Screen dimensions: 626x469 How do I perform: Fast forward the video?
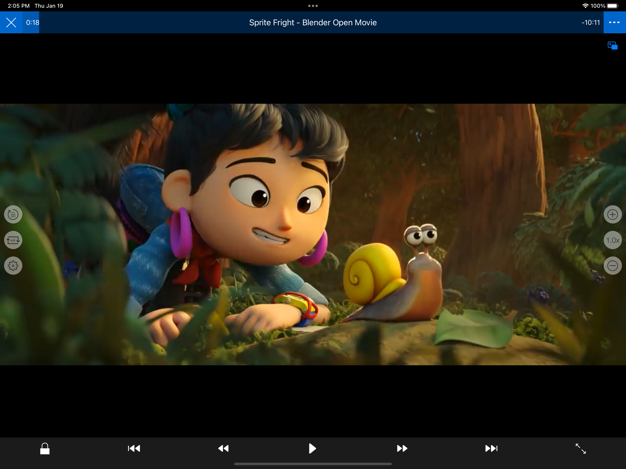[402, 449]
